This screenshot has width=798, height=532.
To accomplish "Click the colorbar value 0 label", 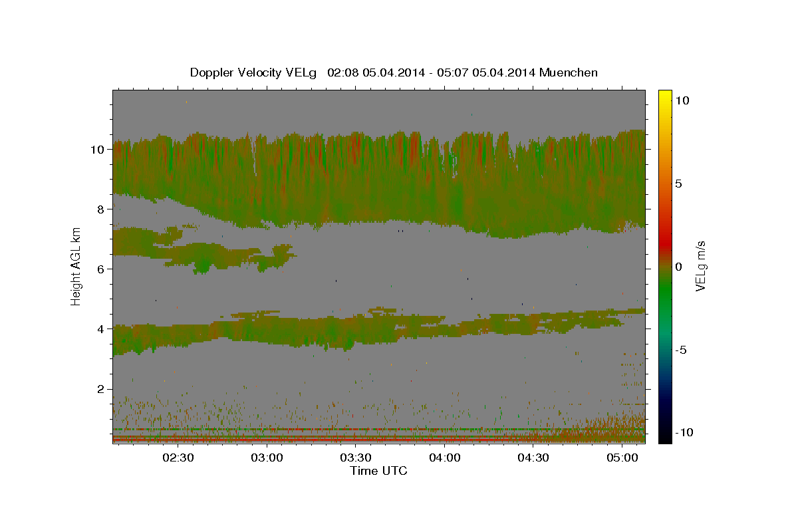I will [679, 267].
